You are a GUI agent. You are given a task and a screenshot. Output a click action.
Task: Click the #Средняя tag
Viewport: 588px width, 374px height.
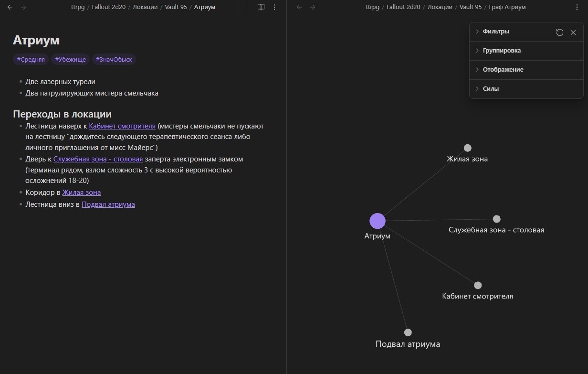[31, 60]
